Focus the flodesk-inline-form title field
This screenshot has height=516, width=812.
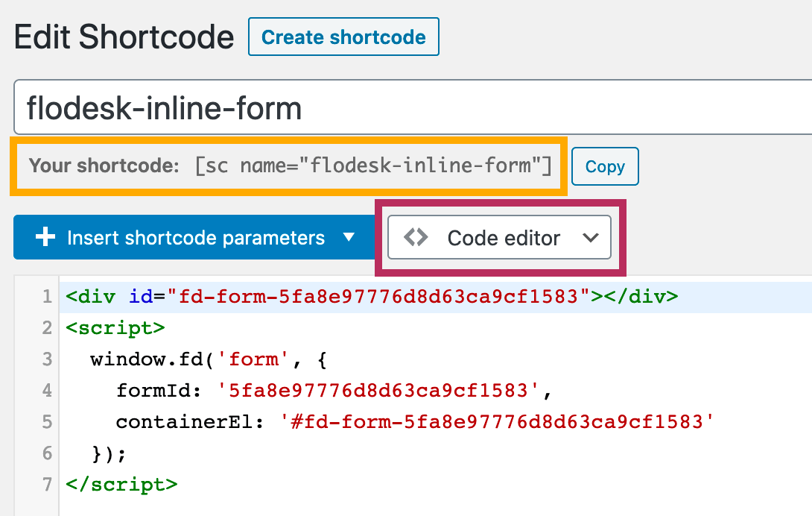pyautogui.click(x=410, y=108)
